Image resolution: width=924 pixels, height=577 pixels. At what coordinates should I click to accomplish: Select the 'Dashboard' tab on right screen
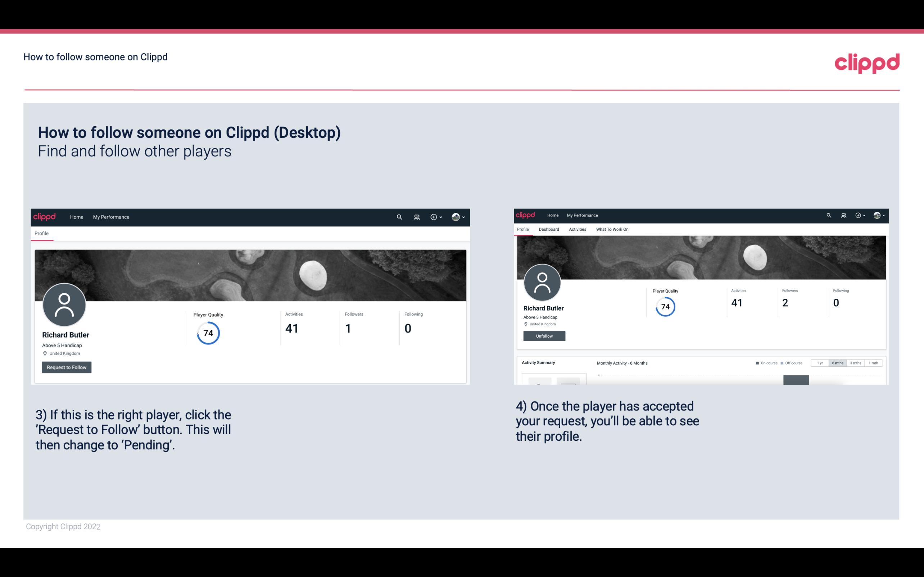(549, 229)
